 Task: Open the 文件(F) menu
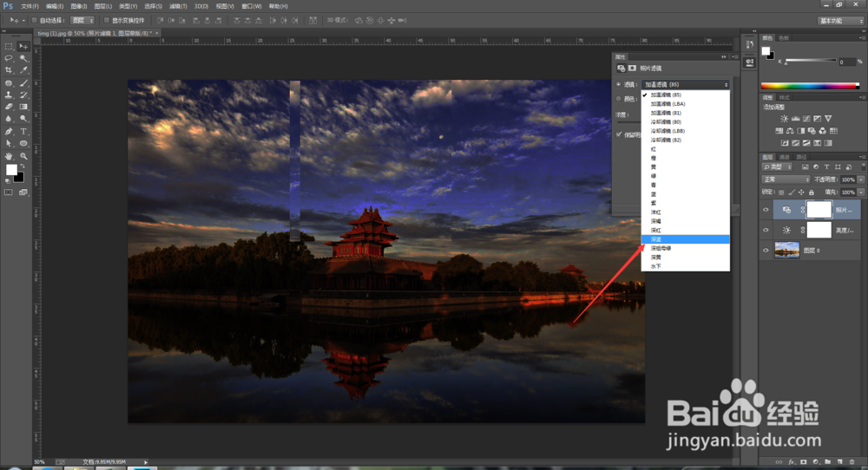(x=30, y=6)
